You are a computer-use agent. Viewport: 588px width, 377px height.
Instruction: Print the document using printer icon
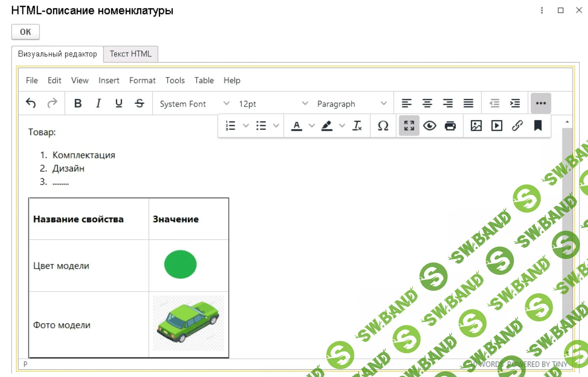pyautogui.click(x=450, y=126)
